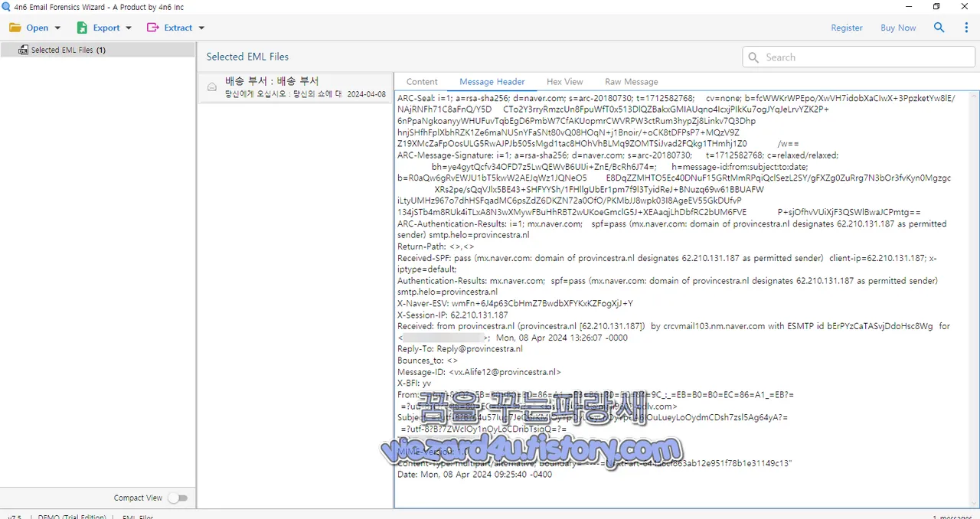Click the X-Session-IP: 62.210.131.187 line
Screen dimensions: 980x519
point(452,315)
